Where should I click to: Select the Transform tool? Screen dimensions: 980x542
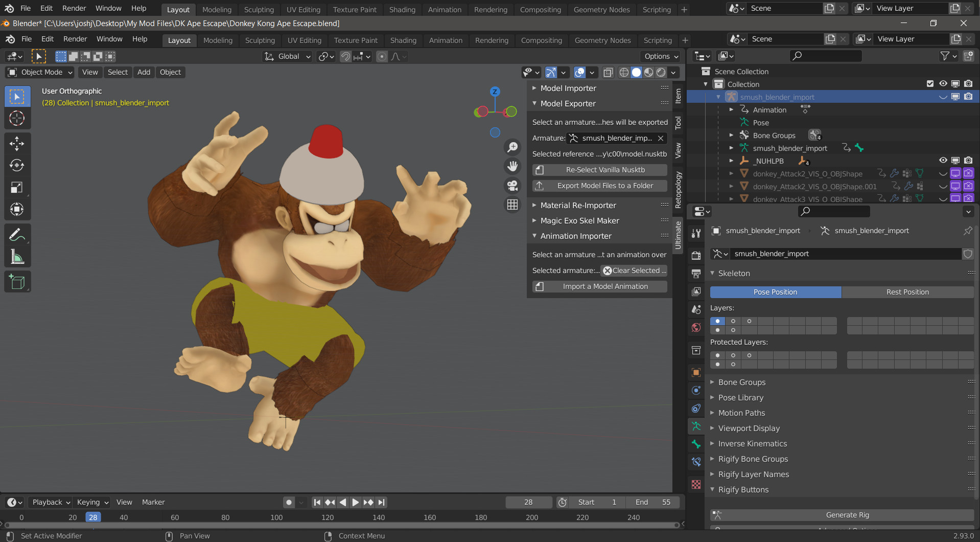[x=17, y=209]
